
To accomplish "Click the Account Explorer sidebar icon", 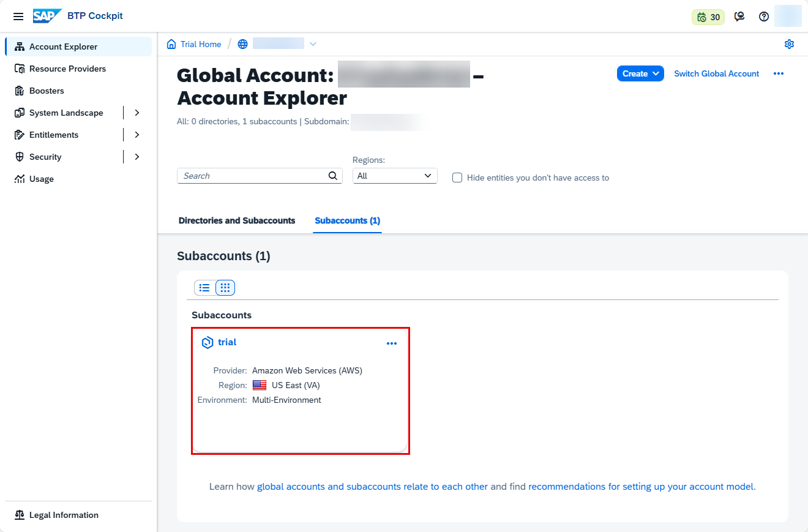I will (x=19, y=47).
